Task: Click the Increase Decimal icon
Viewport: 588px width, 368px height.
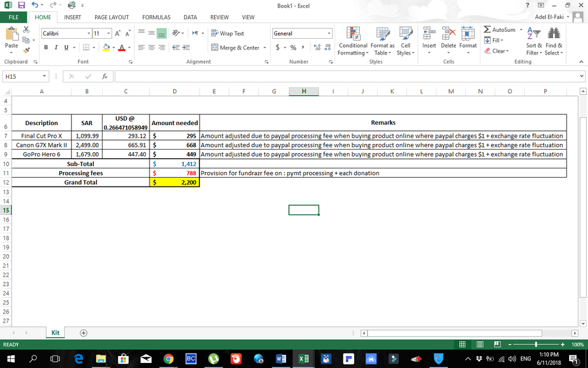Action: point(317,48)
